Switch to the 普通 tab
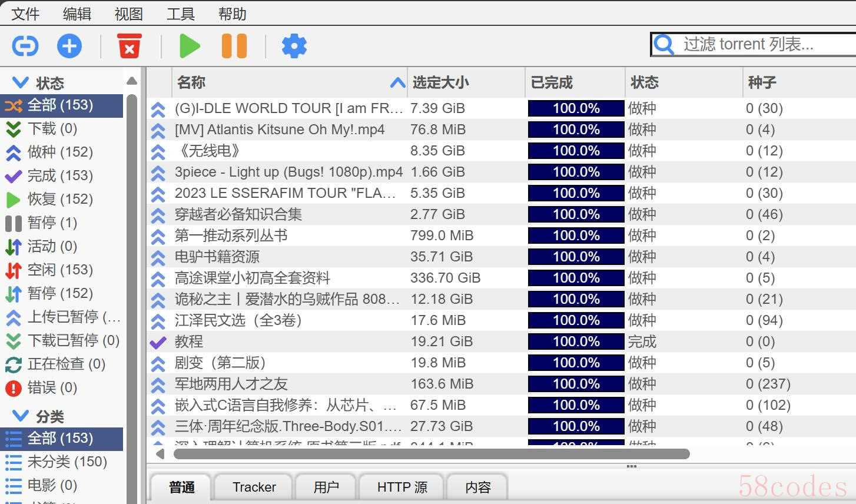Screen dimensions: 856x504 [182, 488]
